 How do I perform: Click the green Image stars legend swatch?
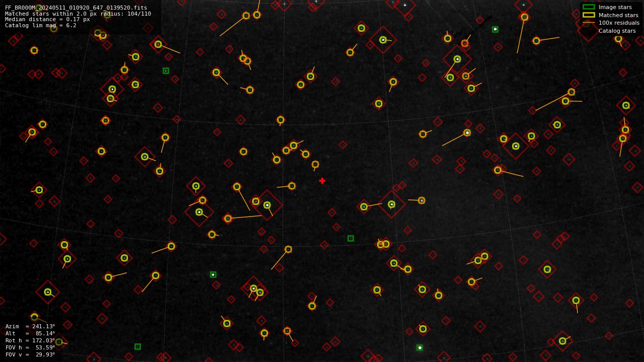pyautogui.click(x=589, y=7)
